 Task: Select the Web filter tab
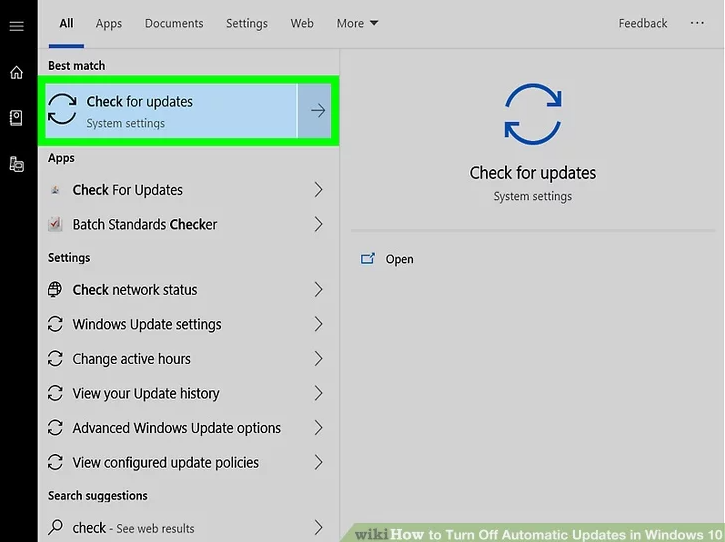point(302,23)
